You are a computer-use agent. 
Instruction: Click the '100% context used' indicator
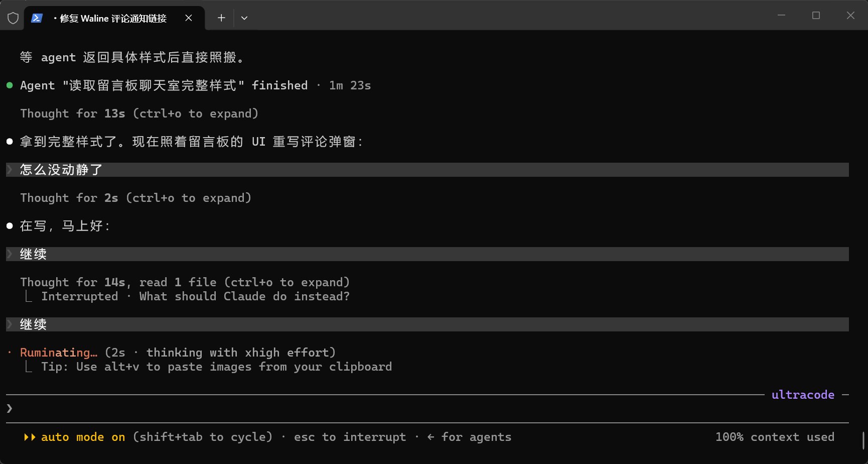click(x=775, y=437)
